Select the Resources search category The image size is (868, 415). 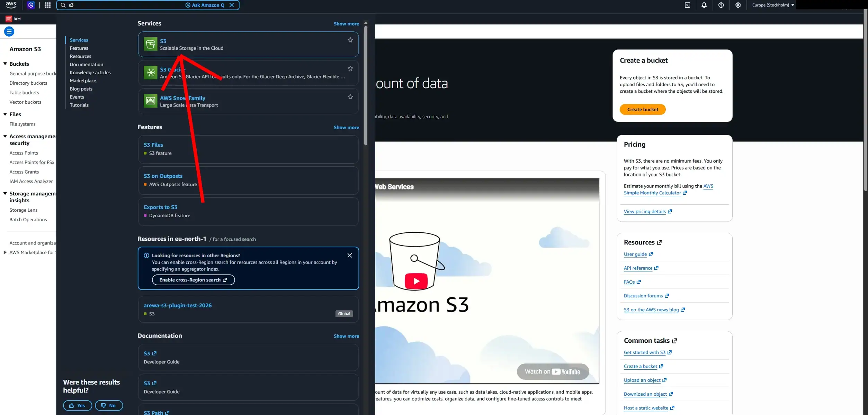tap(80, 56)
